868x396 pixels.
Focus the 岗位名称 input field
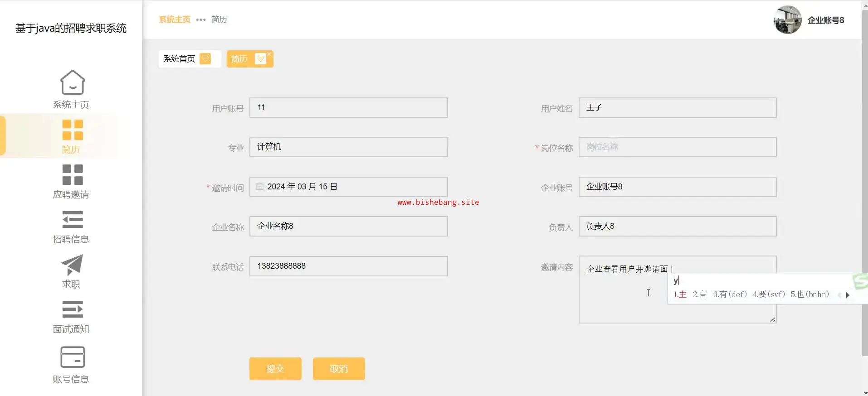pos(677,147)
